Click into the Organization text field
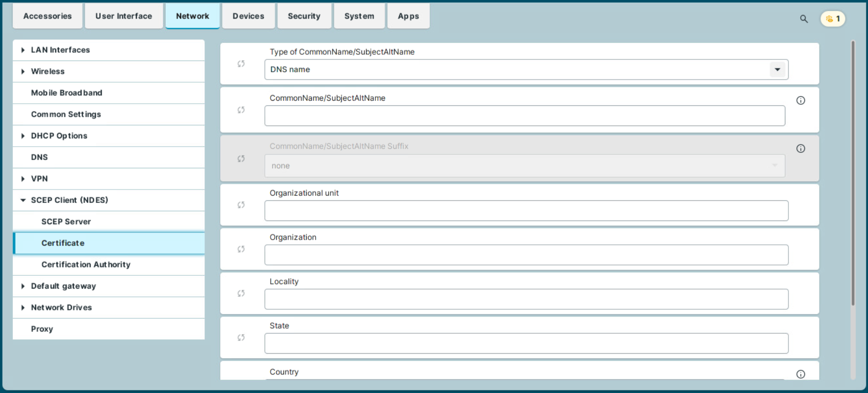The image size is (868, 393). [526, 255]
